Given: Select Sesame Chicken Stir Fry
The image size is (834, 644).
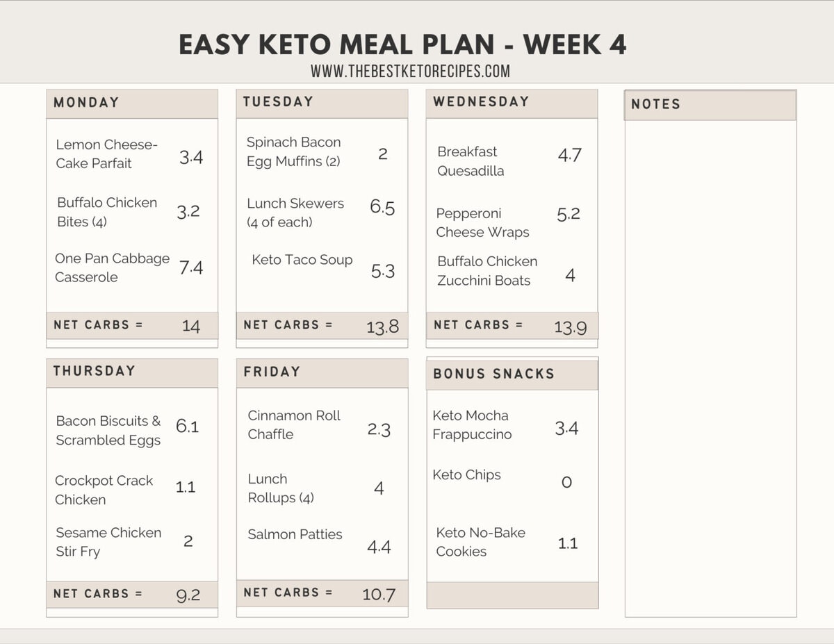Looking at the screenshot, I should (x=108, y=542).
